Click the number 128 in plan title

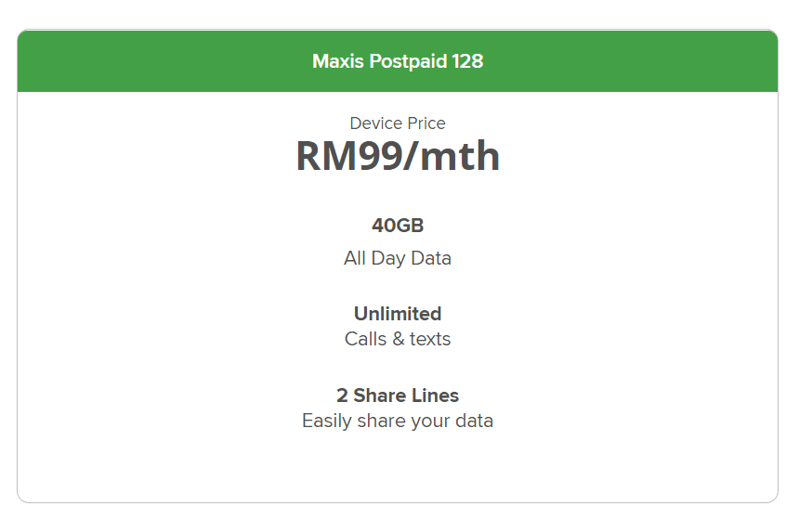[x=467, y=61]
